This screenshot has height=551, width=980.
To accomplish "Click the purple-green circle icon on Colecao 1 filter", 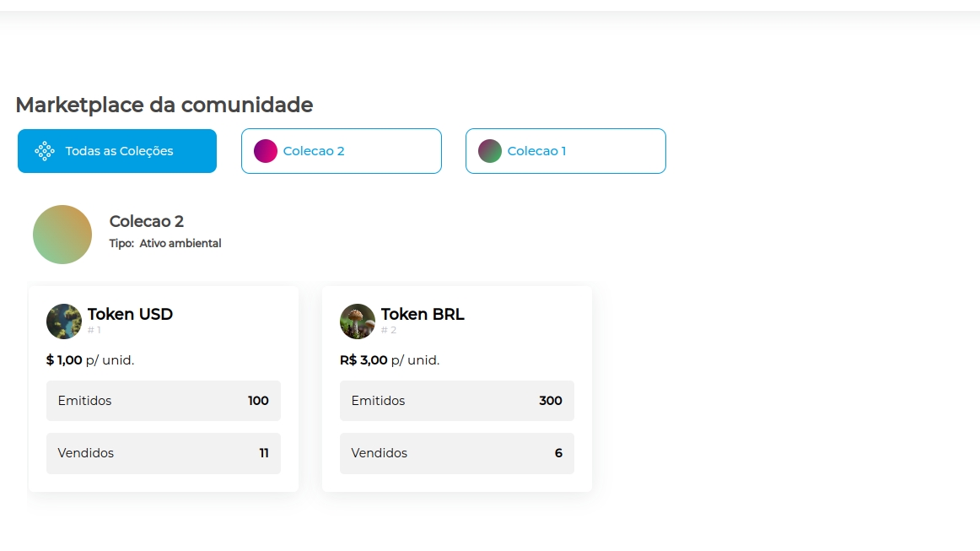I will click(x=490, y=151).
